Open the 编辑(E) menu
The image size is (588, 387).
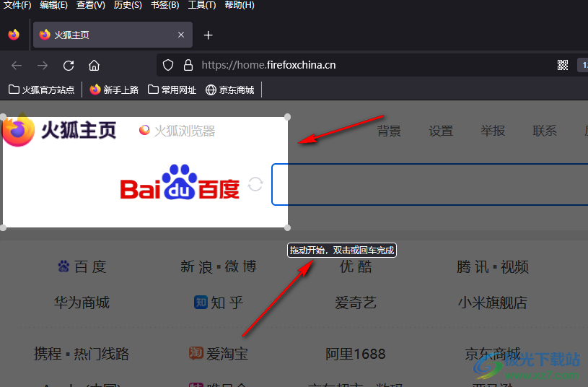point(53,5)
